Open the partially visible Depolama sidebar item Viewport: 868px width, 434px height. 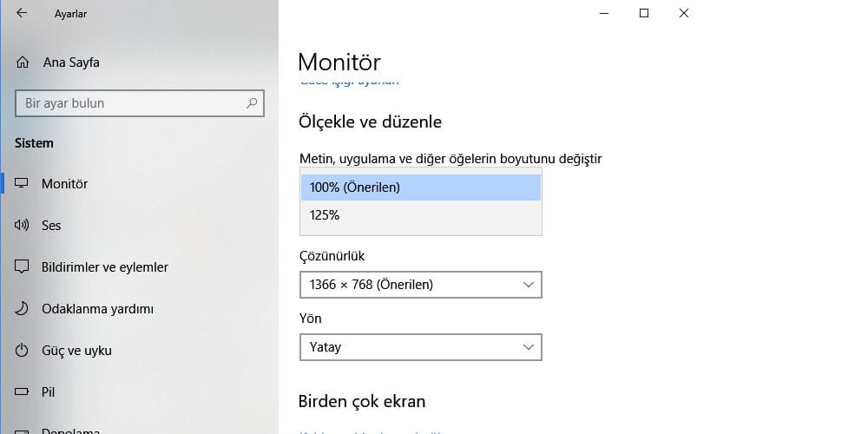point(69,431)
